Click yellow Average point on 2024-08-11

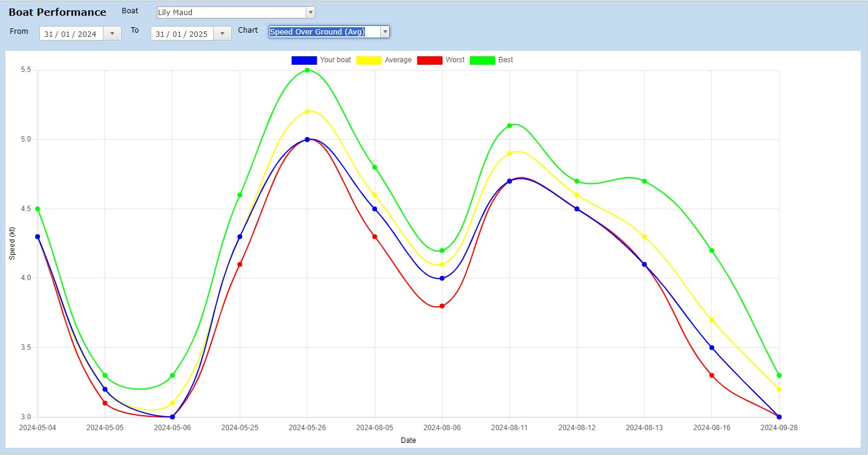(510, 153)
